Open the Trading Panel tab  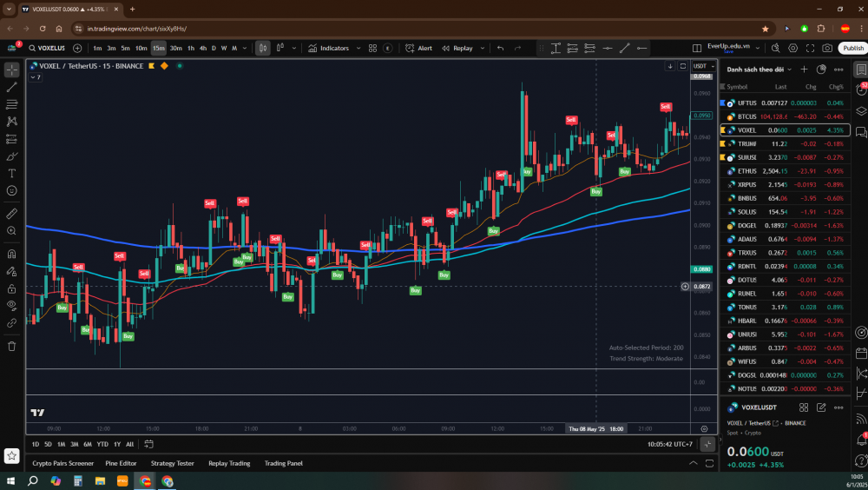(x=284, y=463)
